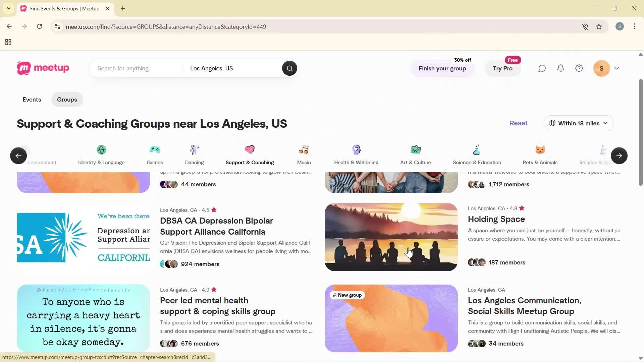644x362 pixels.
Task: Open the messages chat icon
Action: tap(542, 68)
